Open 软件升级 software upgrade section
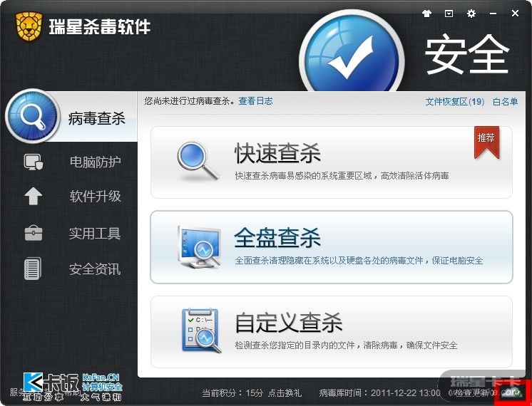 tap(71, 196)
